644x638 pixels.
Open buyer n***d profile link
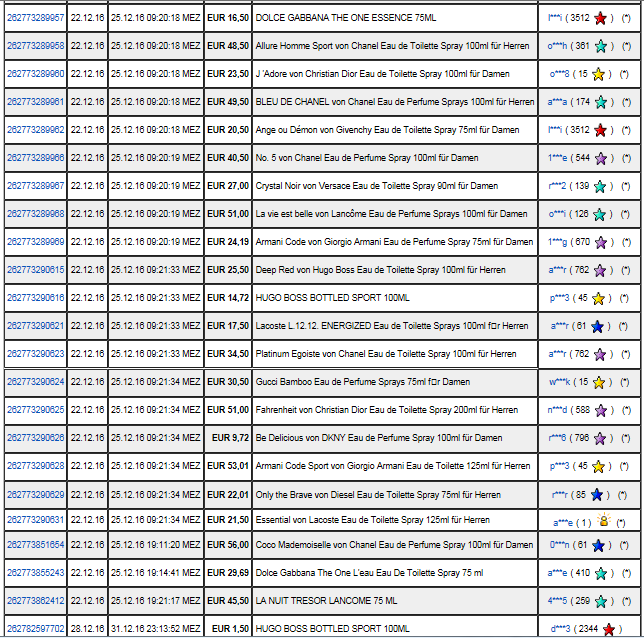coord(557,410)
